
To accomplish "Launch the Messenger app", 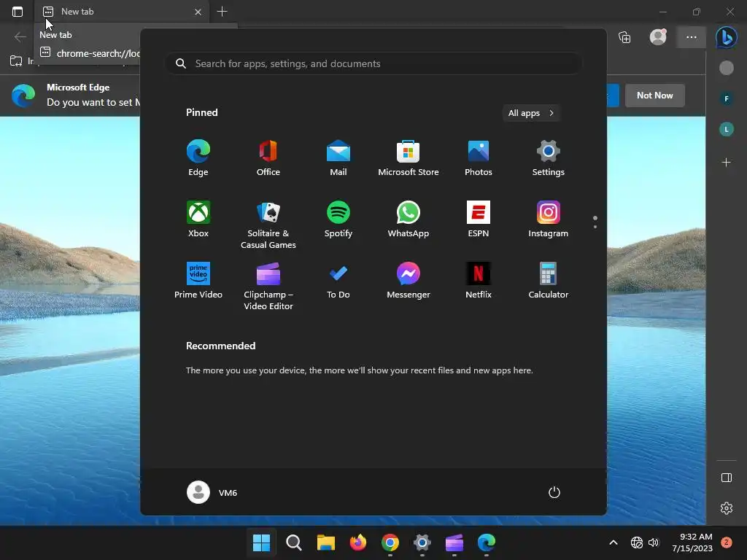I will pos(409,281).
